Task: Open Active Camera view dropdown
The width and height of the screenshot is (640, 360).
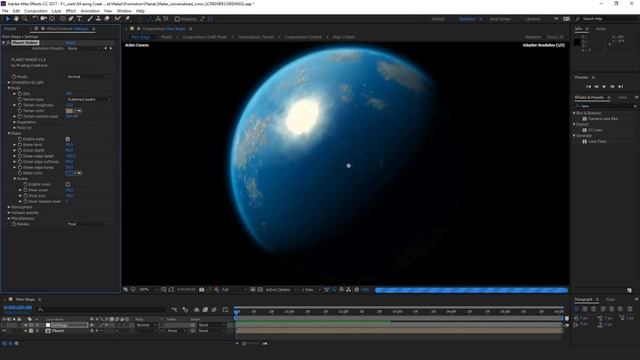Action: [x=281, y=290]
